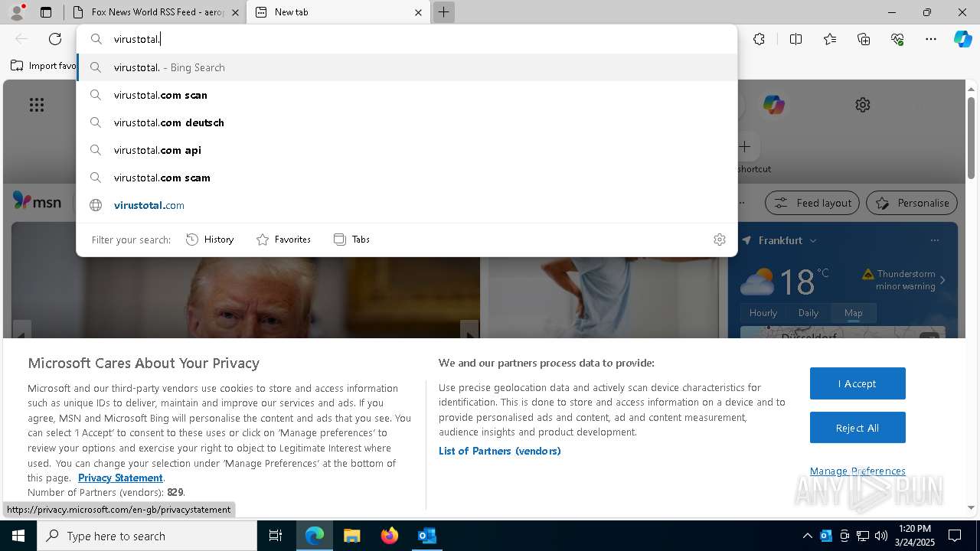Click the taskbar search box
Image resolution: width=980 pixels, height=551 pixels.
147,536
